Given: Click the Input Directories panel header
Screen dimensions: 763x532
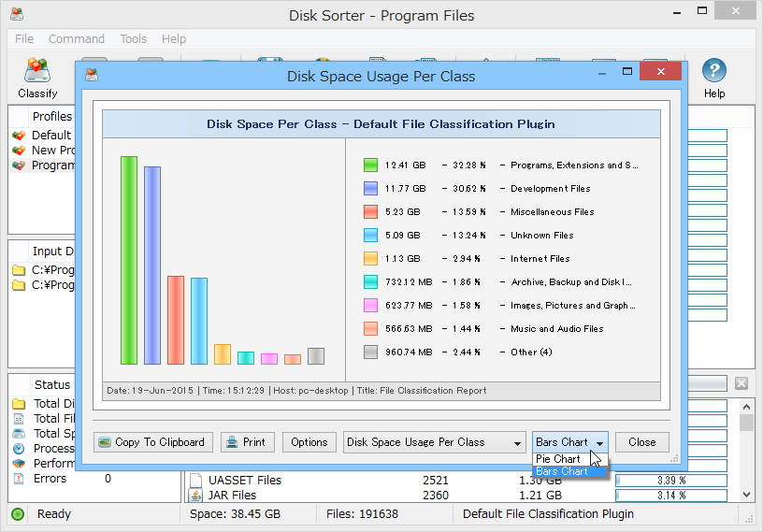Looking at the screenshot, I should 53,252.
